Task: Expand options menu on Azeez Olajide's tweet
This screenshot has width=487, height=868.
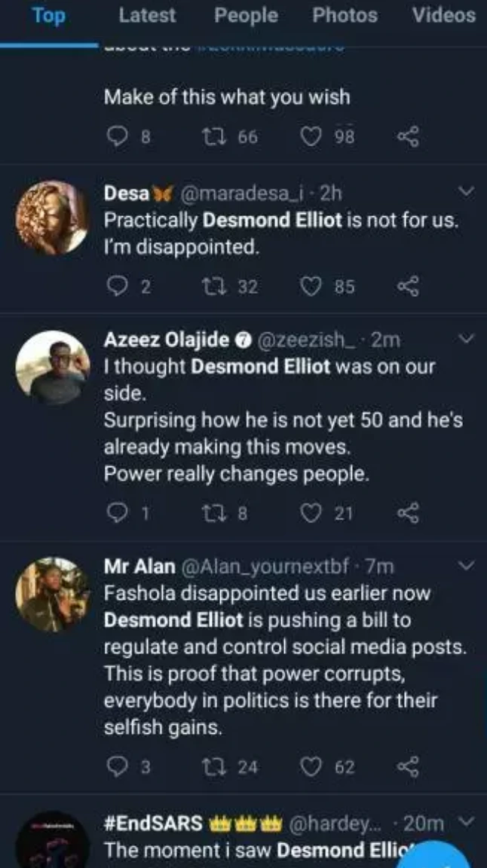Action: 467,340
